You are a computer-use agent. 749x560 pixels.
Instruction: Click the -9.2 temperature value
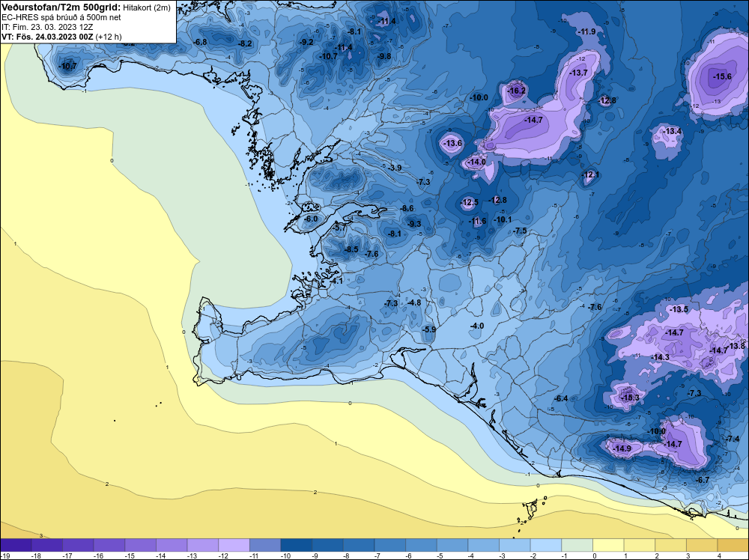pyautogui.click(x=306, y=42)
